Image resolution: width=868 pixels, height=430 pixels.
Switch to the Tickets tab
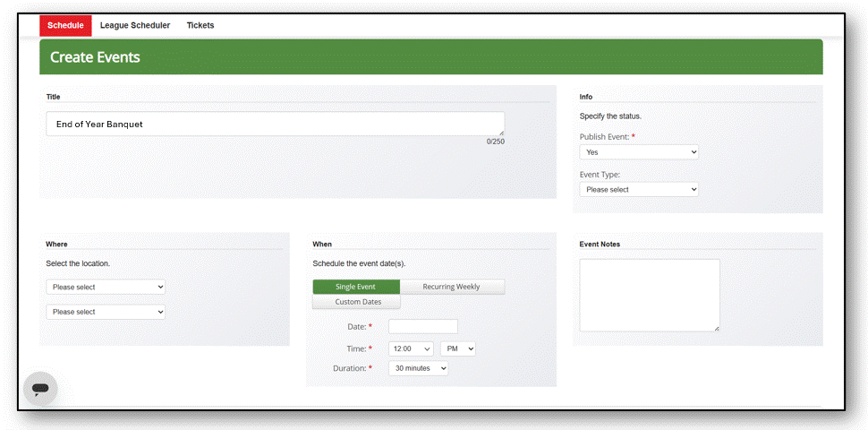(200, 25)
